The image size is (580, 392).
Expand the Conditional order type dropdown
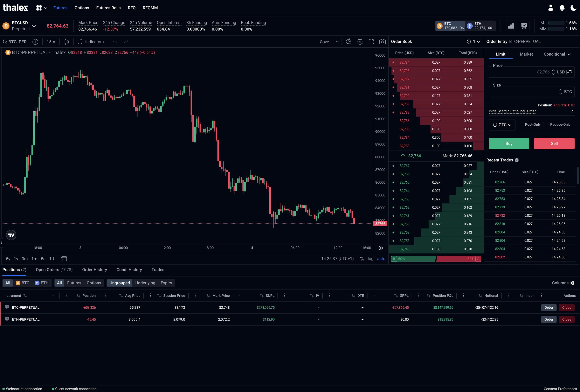tap(557, 54)
